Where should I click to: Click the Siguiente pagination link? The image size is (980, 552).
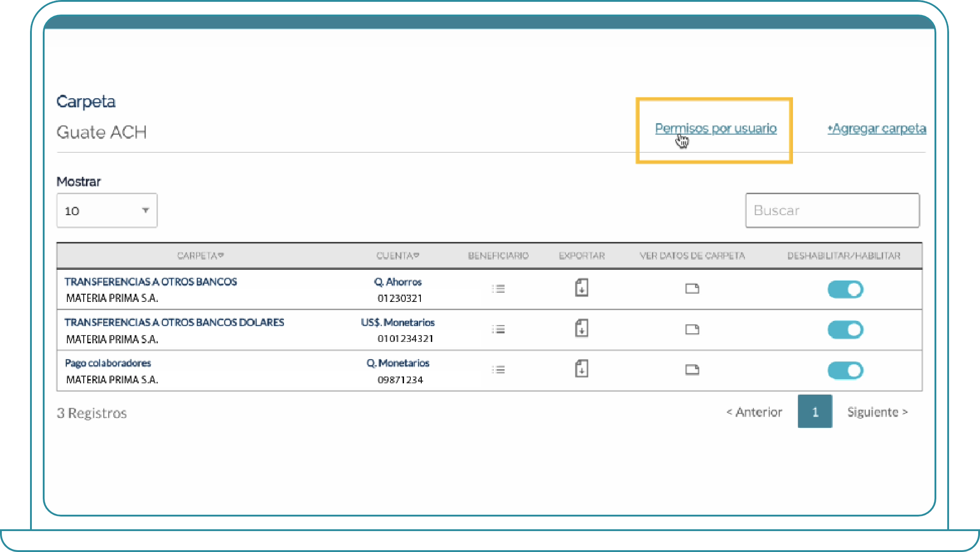[877, 412]
